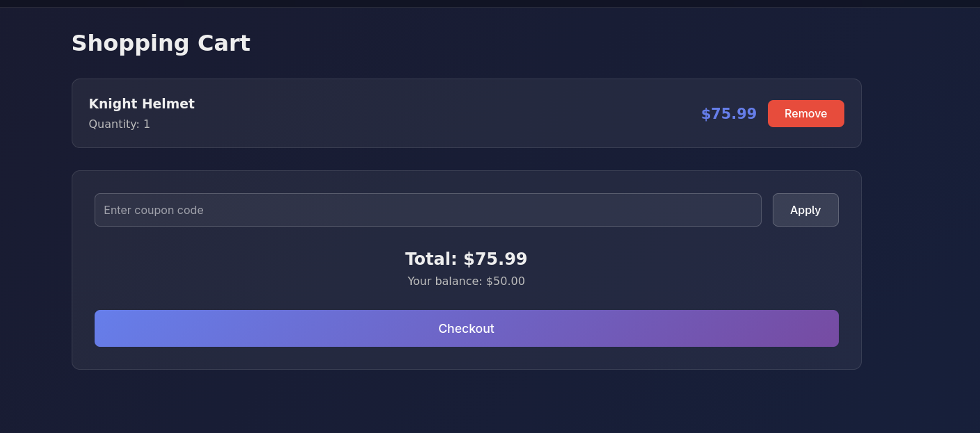
Task: Click the Shopping Cart heading
Action: (161, 43)
